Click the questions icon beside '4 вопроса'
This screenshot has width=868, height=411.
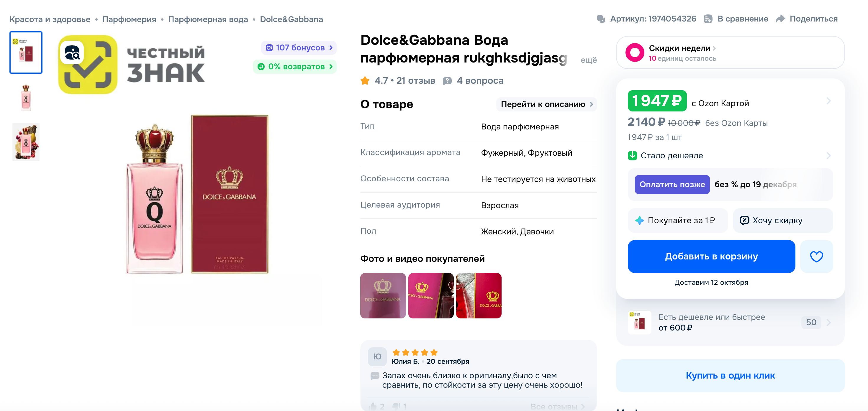pyautogui.click(x=447, y=81)
